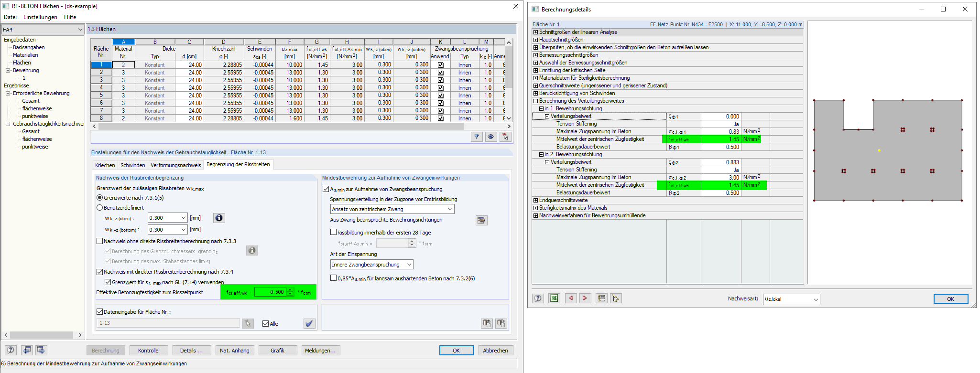980x373 pixels.
Task: Click the red right arrow in Berechnungsdetails
Action: pyautogui.click(x=585, y=298)
